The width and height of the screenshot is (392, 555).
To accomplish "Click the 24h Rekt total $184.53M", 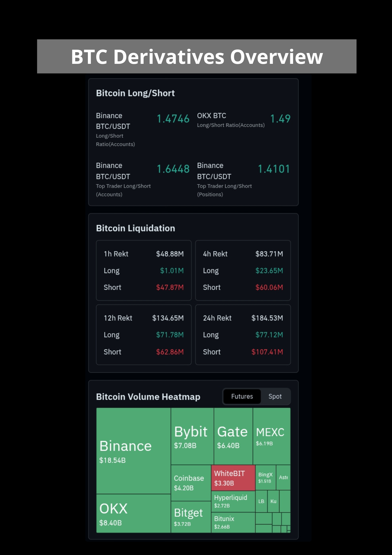I will 267,318.
